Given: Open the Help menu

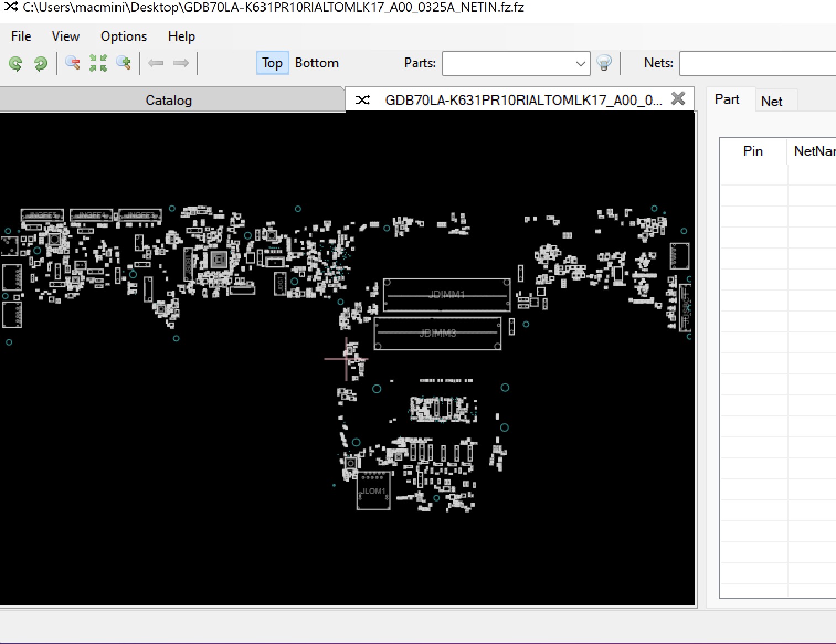Looking at the screenshot, I should click(181, 36).
